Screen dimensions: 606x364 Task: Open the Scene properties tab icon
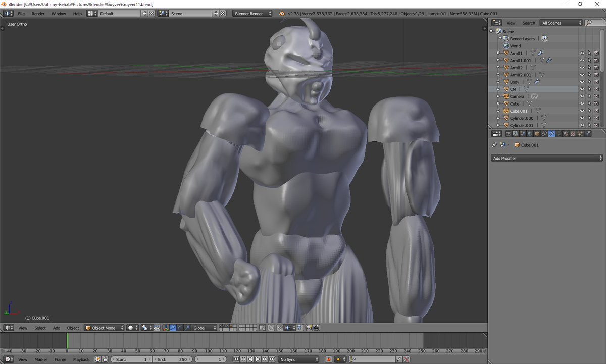[x=523, y=134]
